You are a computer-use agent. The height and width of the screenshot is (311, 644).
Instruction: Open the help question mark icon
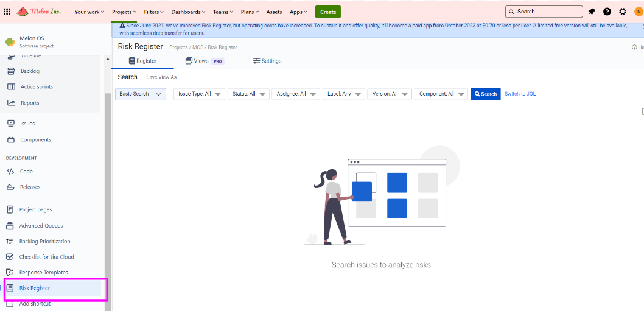click(x=607, y=12)
